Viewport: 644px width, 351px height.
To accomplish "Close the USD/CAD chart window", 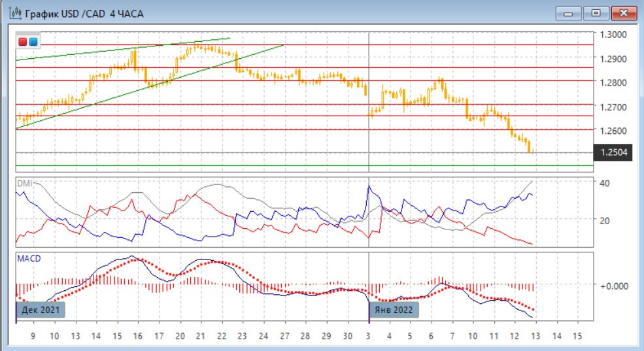I will 624,13.
